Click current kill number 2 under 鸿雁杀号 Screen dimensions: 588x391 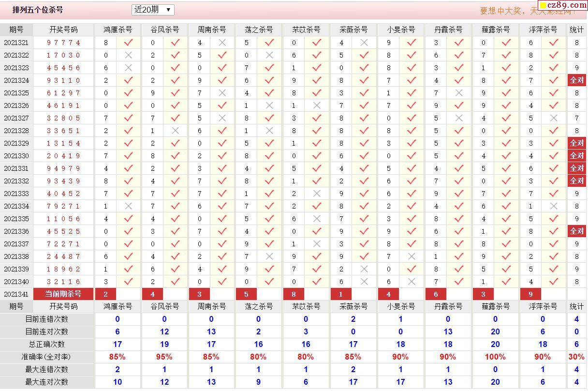pyautogui.click(x=106, y=294)
